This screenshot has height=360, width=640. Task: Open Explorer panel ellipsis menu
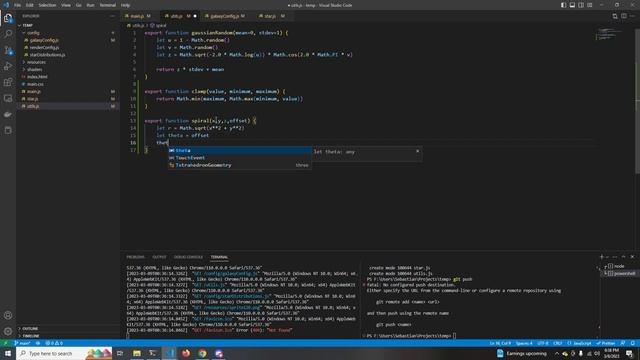[112, 16]
